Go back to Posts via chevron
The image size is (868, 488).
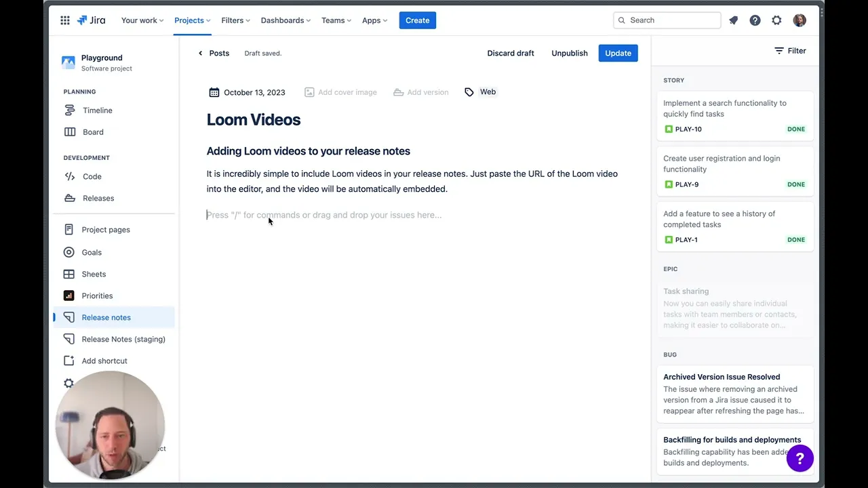click(x=200, y=53)
